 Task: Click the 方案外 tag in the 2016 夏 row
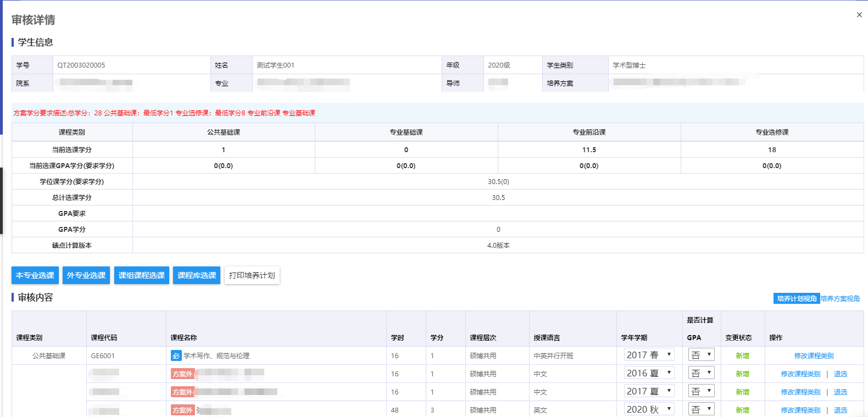click(x=182, y=374)
